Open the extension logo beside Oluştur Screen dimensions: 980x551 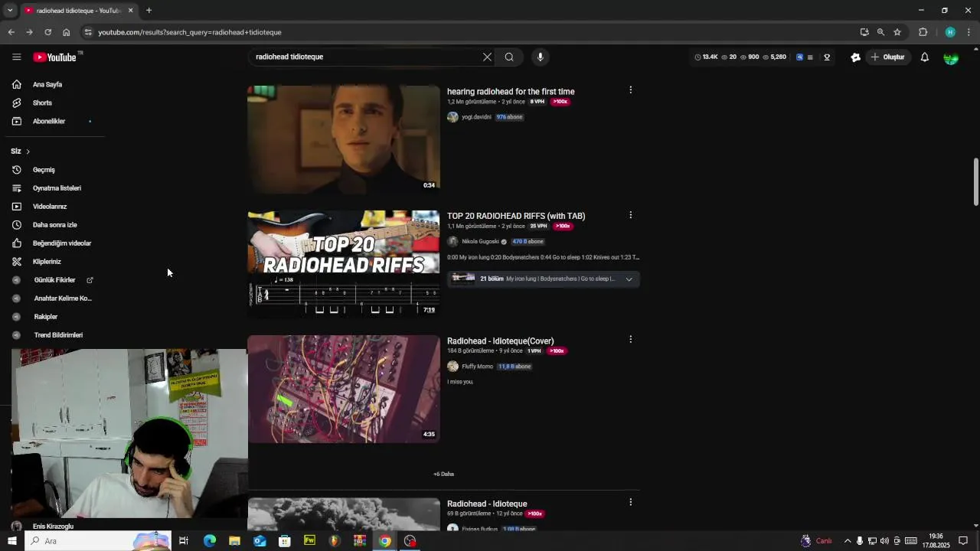855,57
